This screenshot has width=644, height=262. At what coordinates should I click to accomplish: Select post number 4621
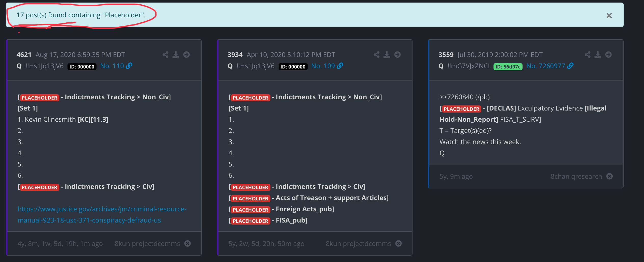24,55
